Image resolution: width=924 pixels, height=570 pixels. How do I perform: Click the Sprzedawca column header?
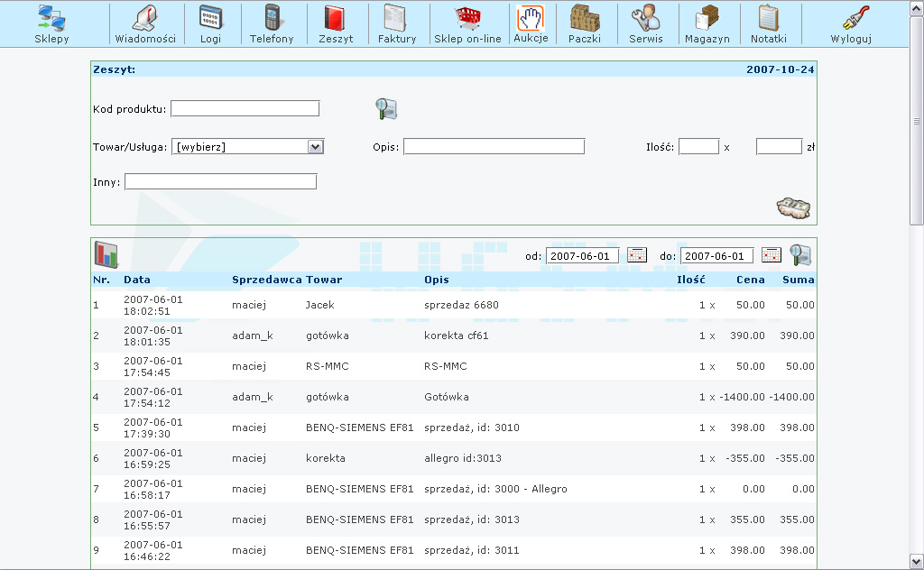pyautogui.click(x=267, y=280)
